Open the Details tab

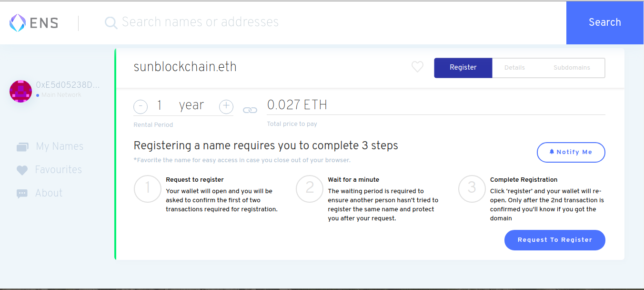pyautogui.click(x=514, y=68)
